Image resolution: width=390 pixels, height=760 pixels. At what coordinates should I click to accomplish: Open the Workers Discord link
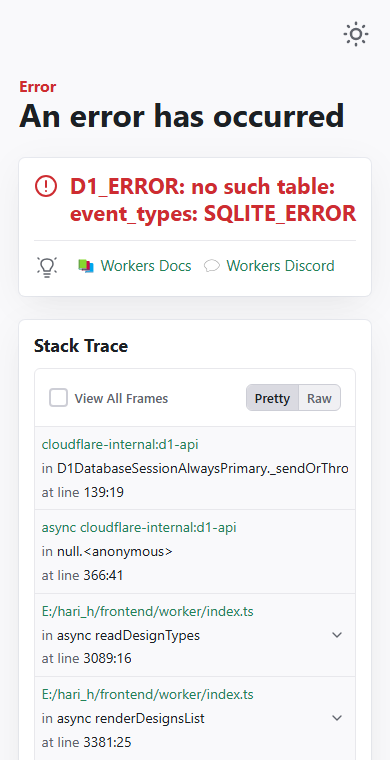point(281,266)
